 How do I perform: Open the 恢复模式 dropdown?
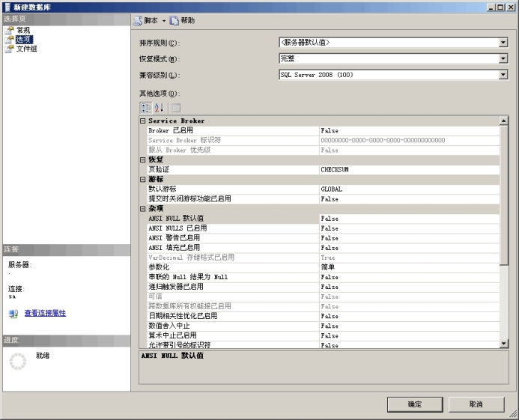pos(503,58)
